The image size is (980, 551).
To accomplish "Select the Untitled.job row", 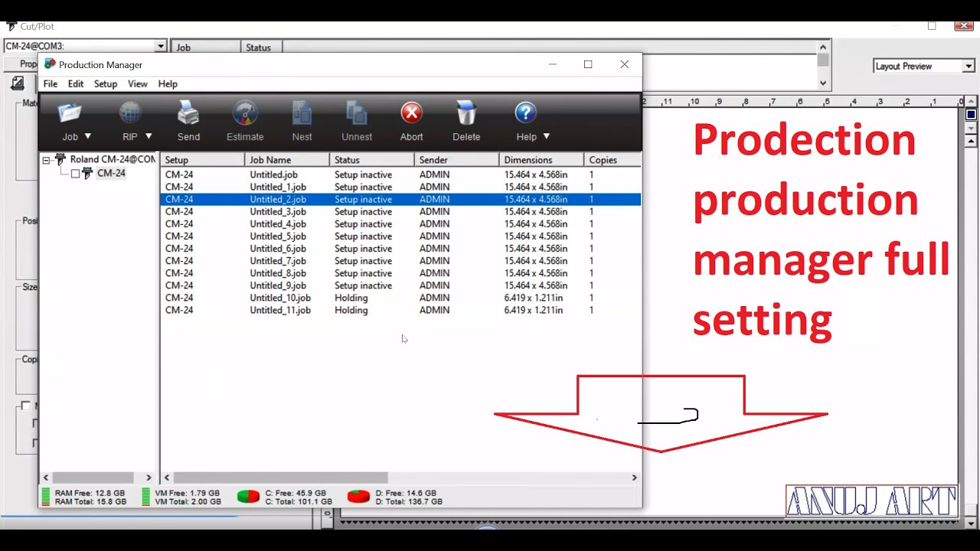I will pyautogui.click(x=401, y=174).
